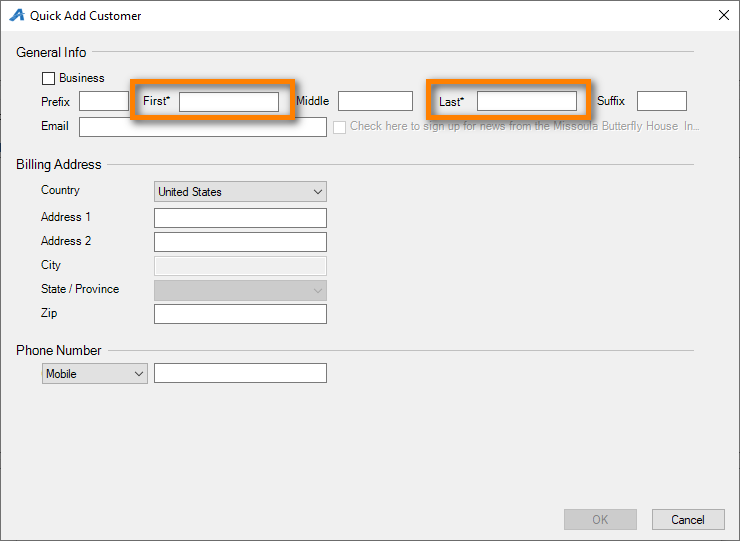Click the phone number input field
Screen dimensions: 740x541
[240, 373]
